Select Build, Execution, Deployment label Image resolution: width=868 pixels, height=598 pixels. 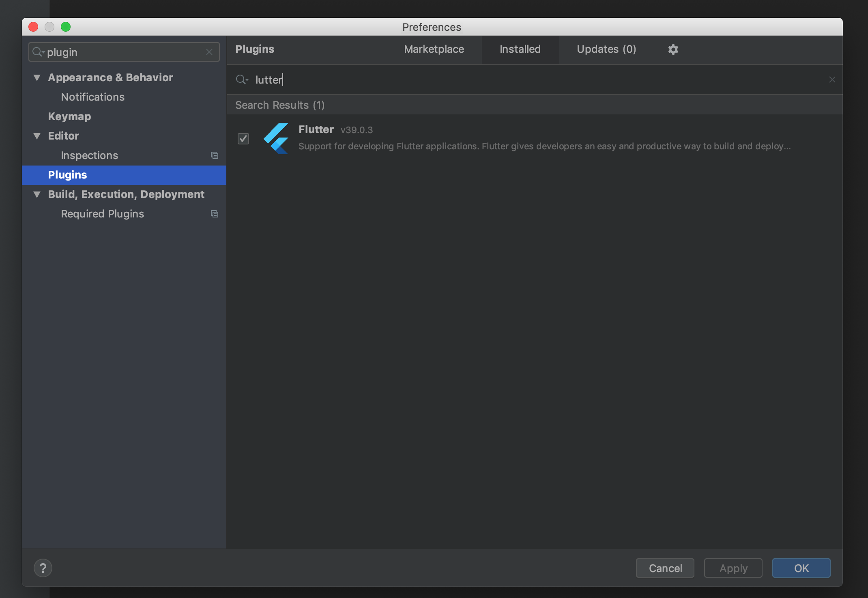point(126,194)
